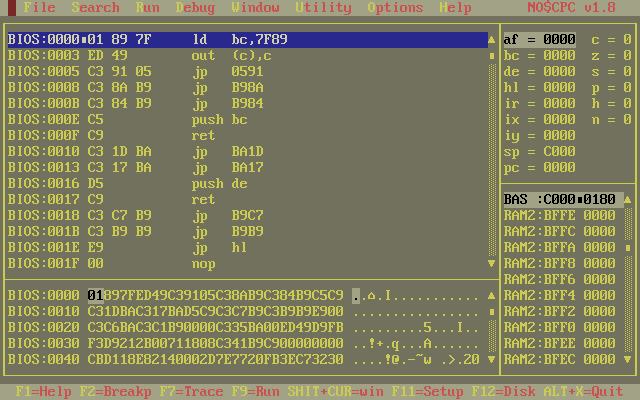The width and height of the screenshot is (640, 400).
Task: Click the up arrow of the hex dump scrollbar
Action: point(492,296)
